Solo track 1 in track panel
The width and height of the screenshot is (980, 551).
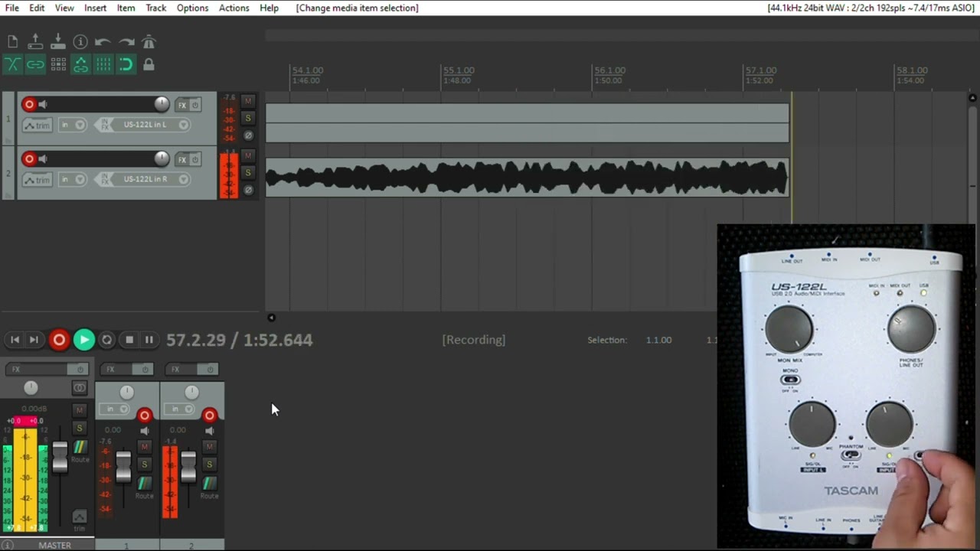point(247,118)
